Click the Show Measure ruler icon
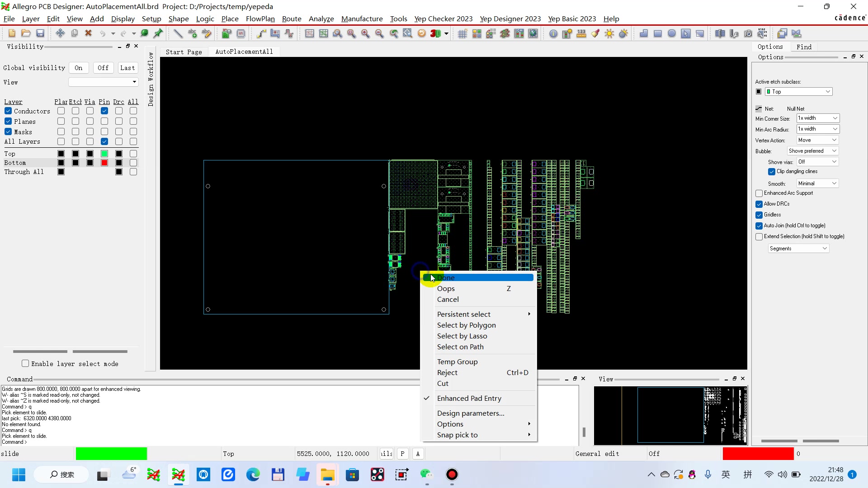 [x=581, y=33]
